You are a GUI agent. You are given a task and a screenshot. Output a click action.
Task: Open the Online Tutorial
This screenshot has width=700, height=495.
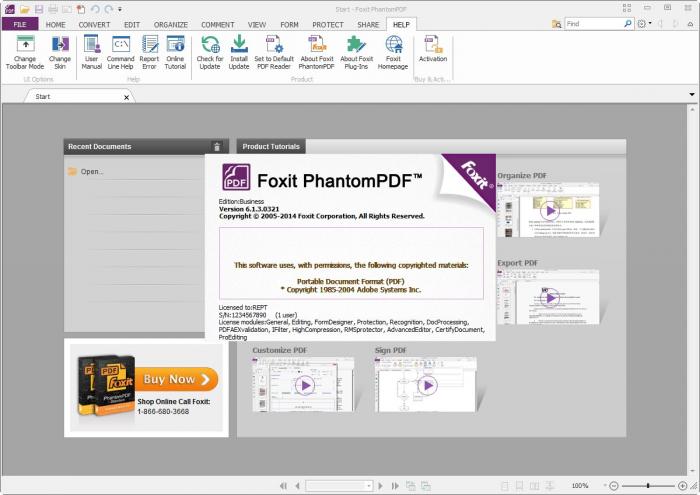pos(175,53)
